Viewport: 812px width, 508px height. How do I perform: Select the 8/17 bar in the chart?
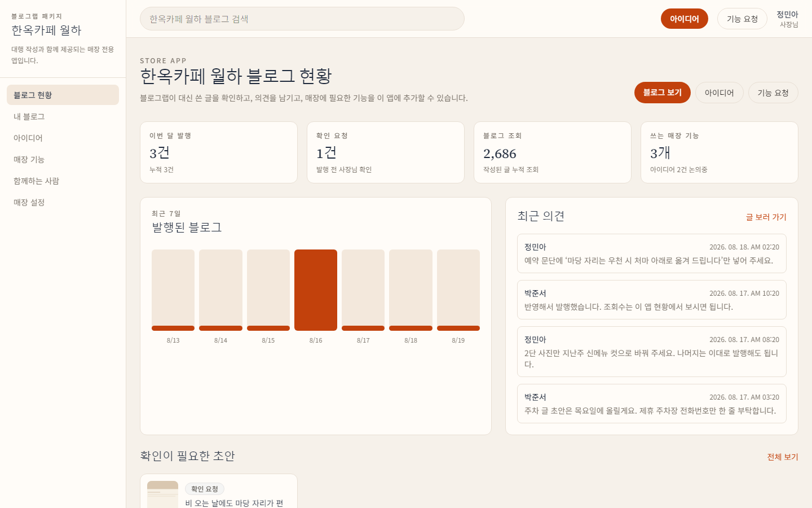pos(363,290)
